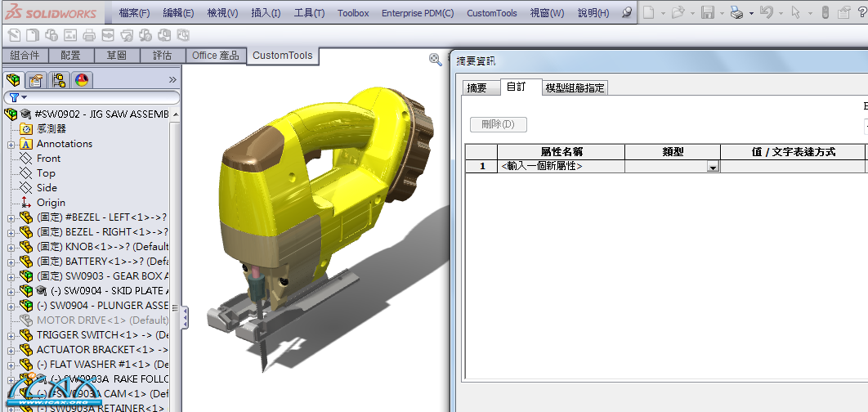Open the PropertyManager tab icon

point(36,80)
